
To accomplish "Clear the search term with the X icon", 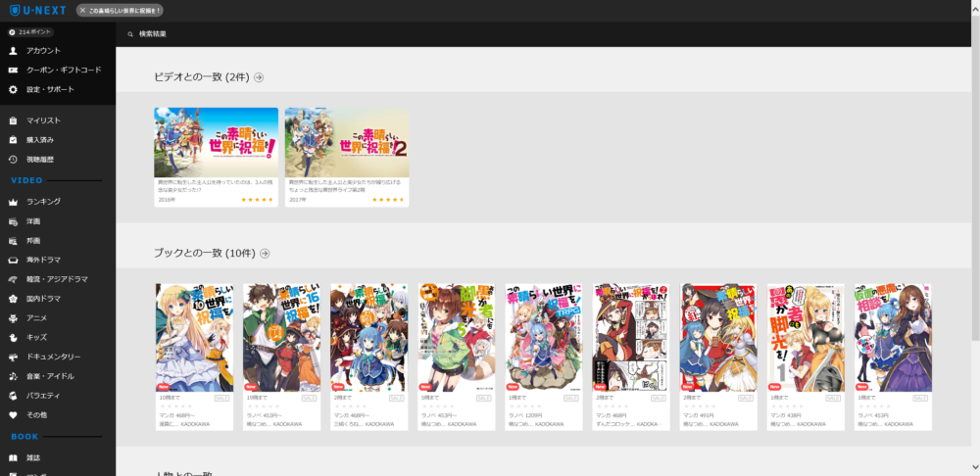I will [83, 10].
